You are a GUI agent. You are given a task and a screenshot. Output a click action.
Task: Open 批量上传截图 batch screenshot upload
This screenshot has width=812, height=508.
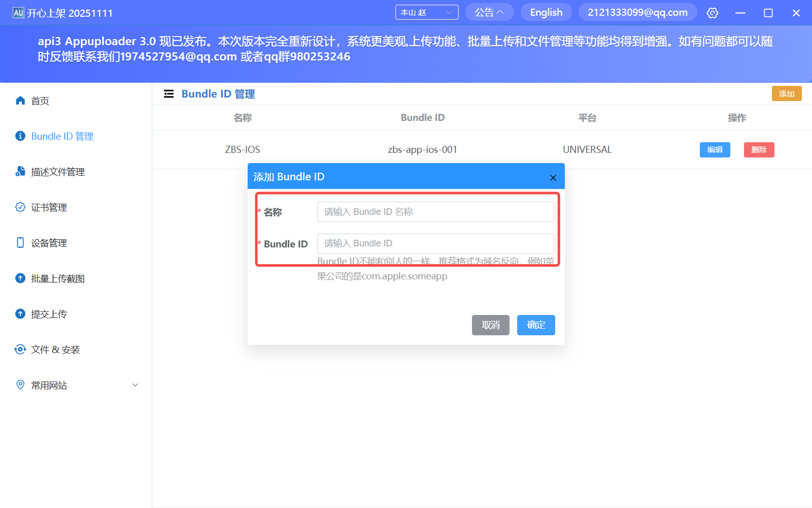(x=57, y=278)
